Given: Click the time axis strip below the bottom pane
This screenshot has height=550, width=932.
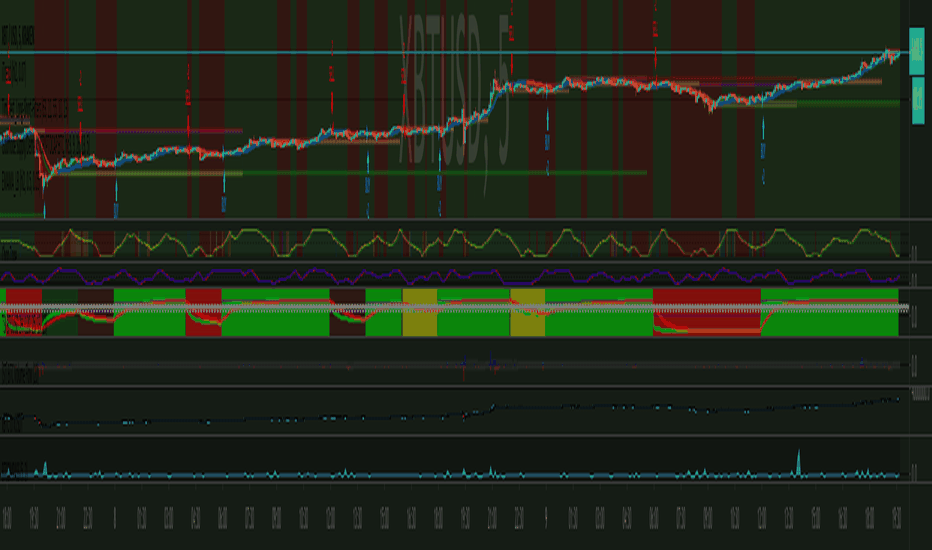Looking at the screenshot, I should pos(454,517).
